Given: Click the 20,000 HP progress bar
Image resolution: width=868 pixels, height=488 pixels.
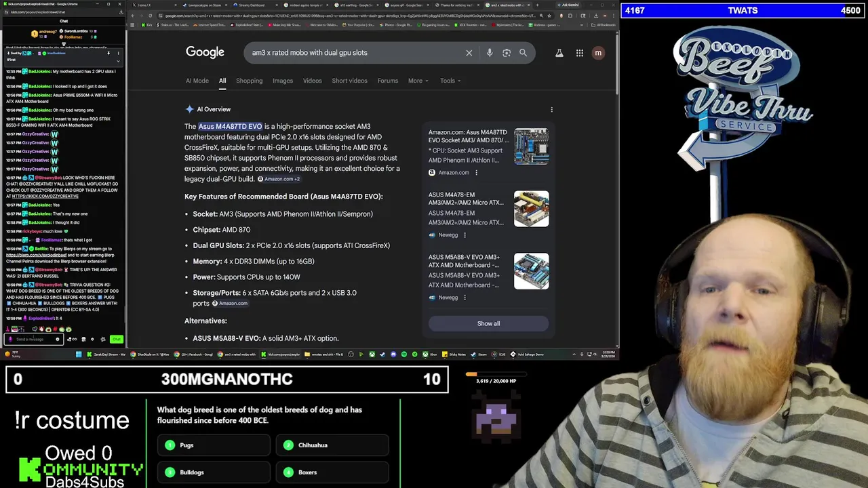Looking at the screenshot, I should tap(496, 373).
